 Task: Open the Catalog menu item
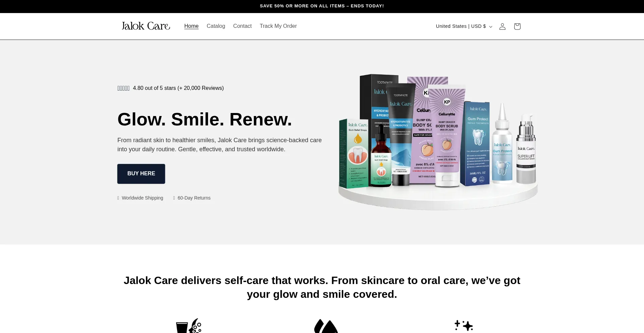pyautogui.click(x=216, y=26)
